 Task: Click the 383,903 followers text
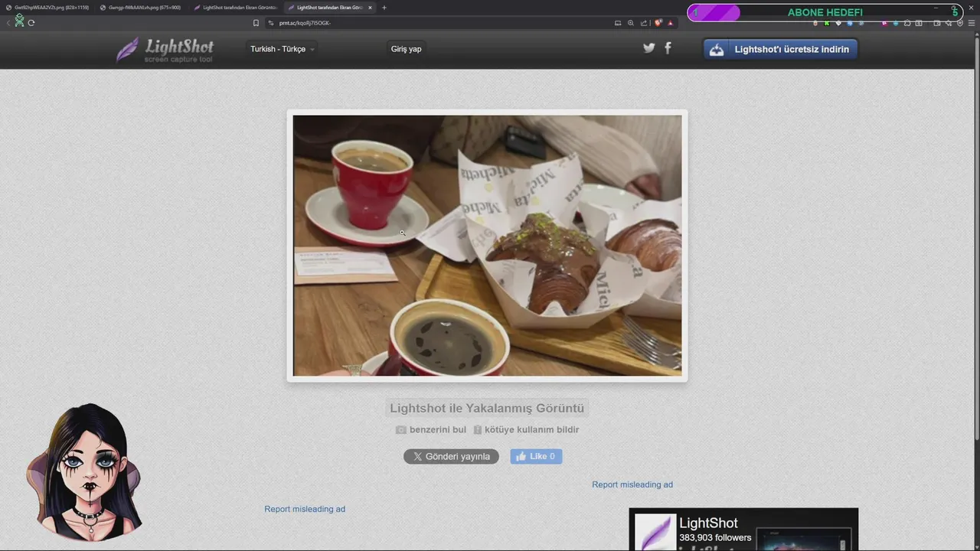[715, 538]
